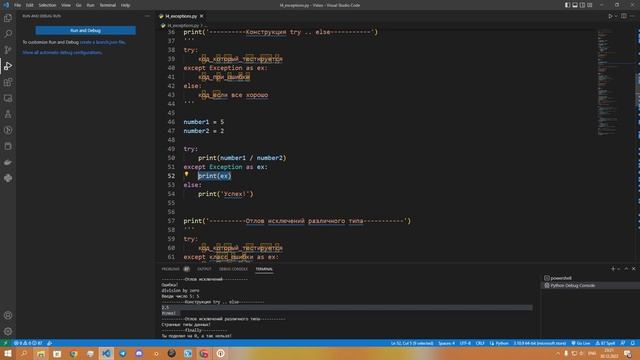Open the File menu
640x360 pixels.
point(18,5)
